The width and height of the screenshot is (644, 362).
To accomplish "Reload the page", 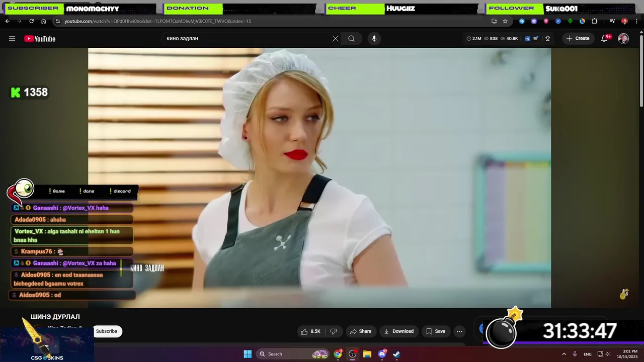I will click(31, 21).
